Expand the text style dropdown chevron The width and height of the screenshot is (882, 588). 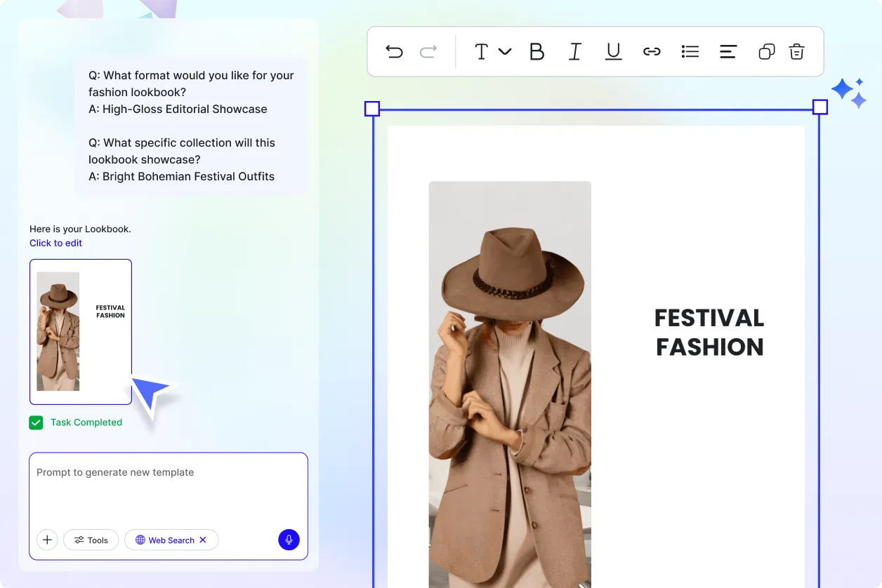505,51
